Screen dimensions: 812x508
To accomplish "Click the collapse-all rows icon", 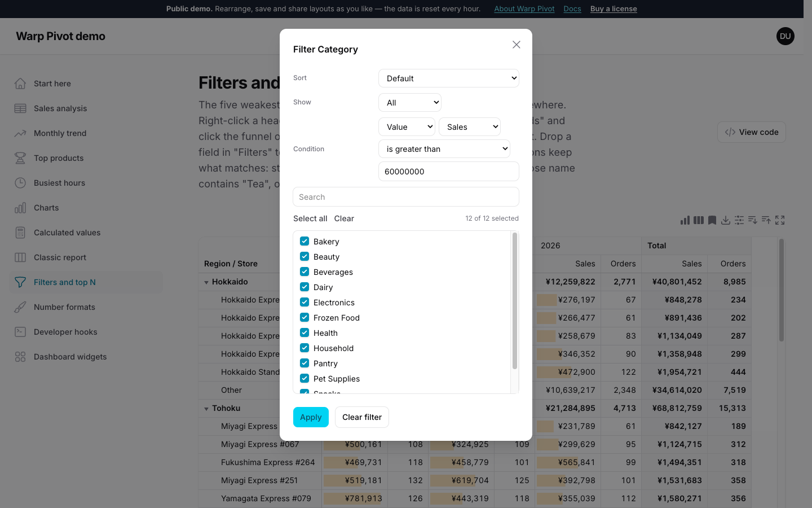I will [766, 220].
